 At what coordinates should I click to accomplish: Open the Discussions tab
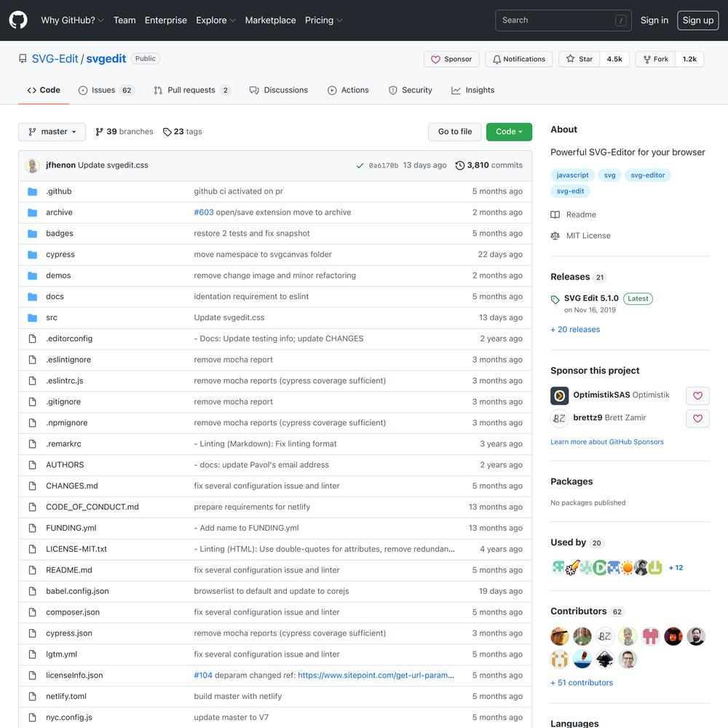(279, 90)
